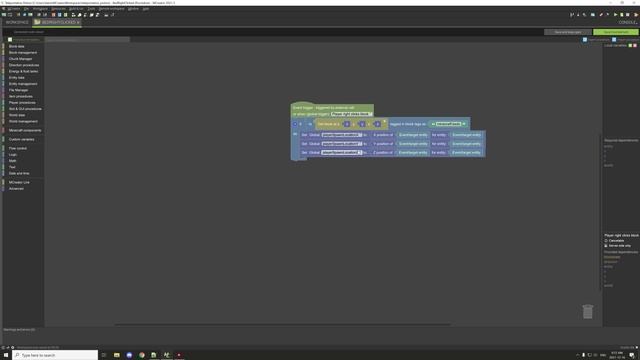This screenshot has height=360, width=640.
Task: Select the BEDRIGHTCLICKED tab
Action: [x=57, y=22]
